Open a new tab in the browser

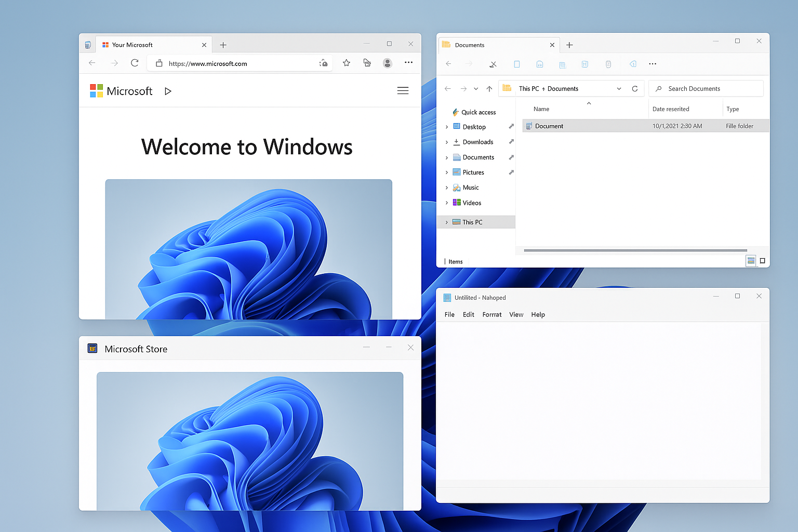point(223,45)
